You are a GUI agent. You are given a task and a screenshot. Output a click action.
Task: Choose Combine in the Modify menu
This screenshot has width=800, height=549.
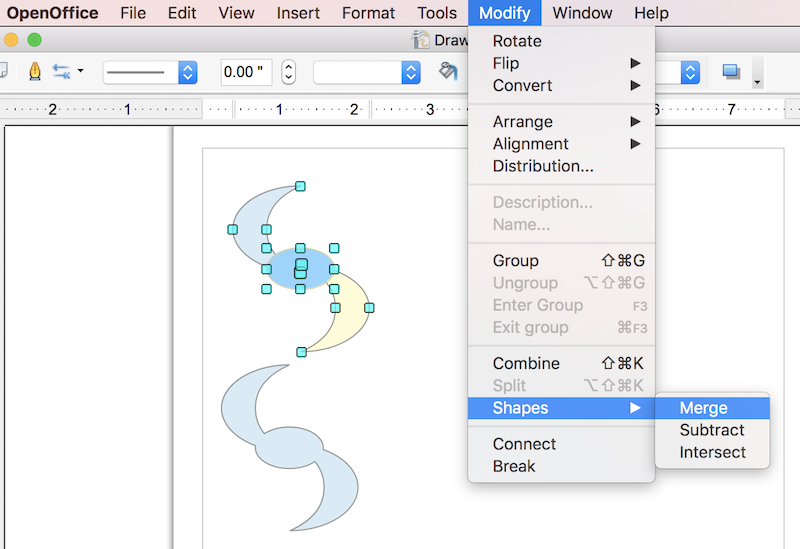561,363
